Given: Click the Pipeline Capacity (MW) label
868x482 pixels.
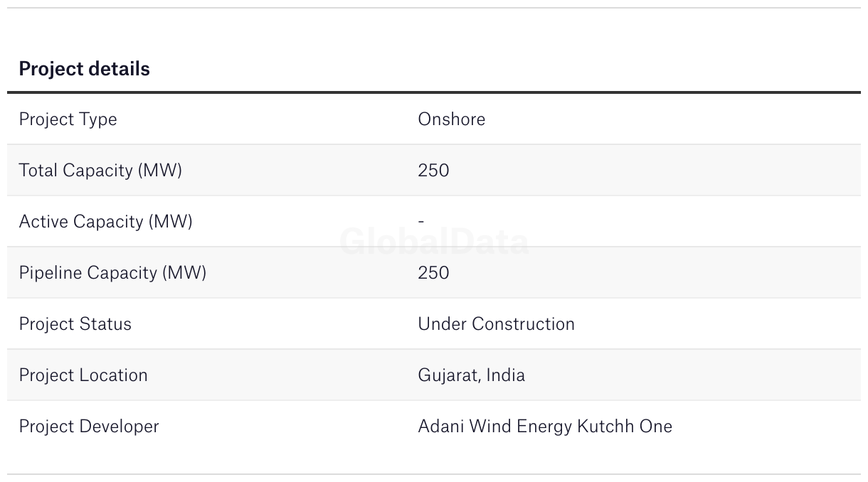Looking at the screenshot, I should tap(112, 273).
